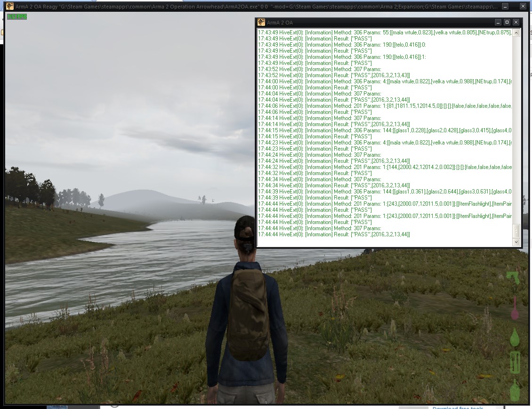This screenshot has height=409, width=532.
Task: Select log line 17:44:04 Method: 307 Params
Action: (319, 94)
